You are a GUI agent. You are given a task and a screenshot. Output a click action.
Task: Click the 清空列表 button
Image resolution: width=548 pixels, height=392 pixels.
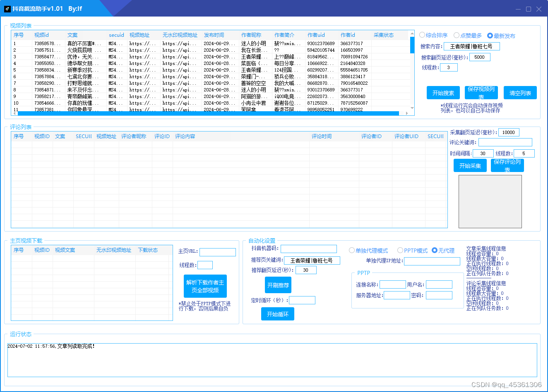pos(520,93)
